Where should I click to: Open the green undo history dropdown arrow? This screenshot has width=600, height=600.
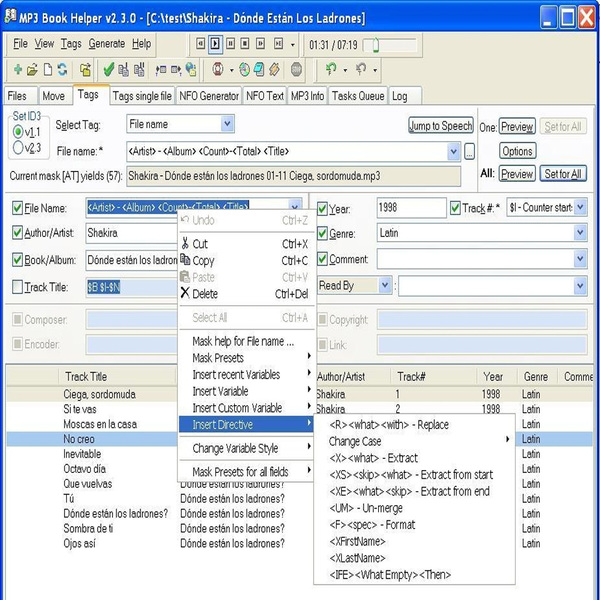point(345,70)
